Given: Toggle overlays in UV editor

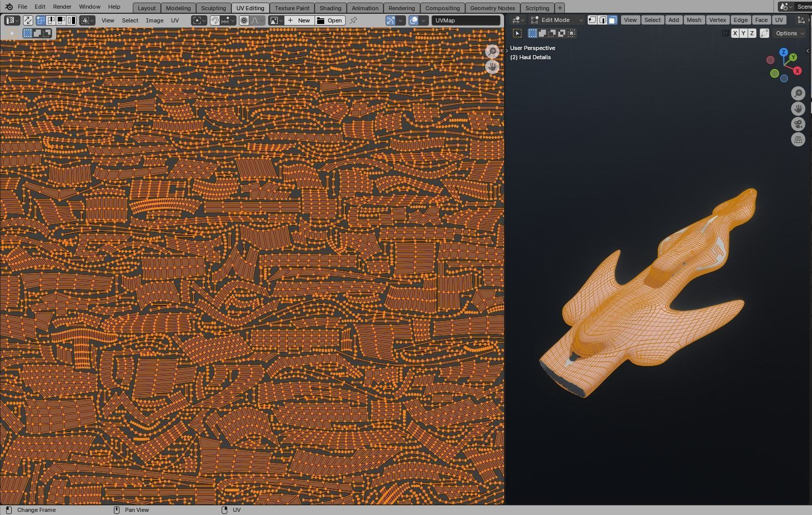Looking at the screenshot, I should [414, 20].
